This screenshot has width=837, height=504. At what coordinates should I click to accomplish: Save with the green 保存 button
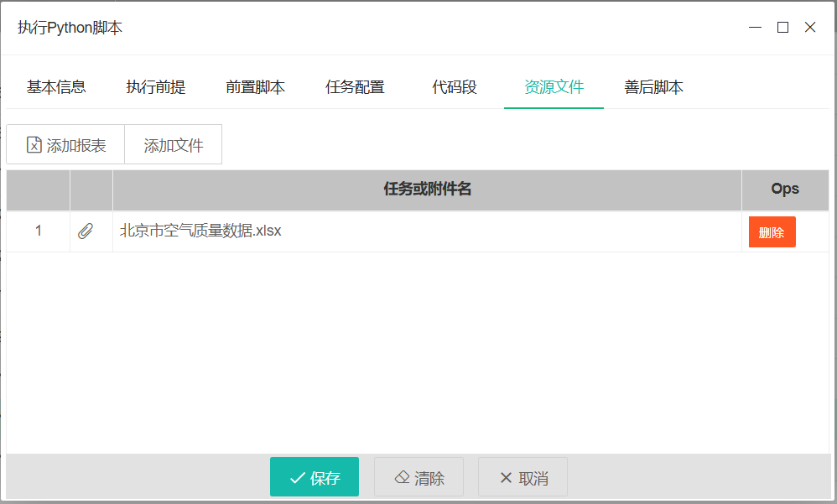(x=315, y=477)
